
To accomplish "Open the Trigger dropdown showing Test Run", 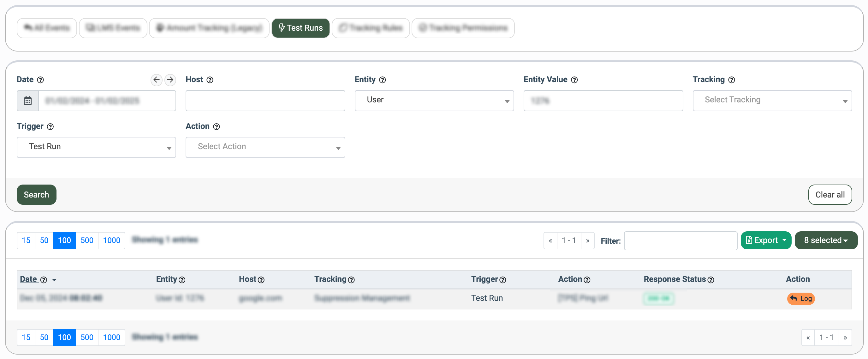I will [96, 147].
